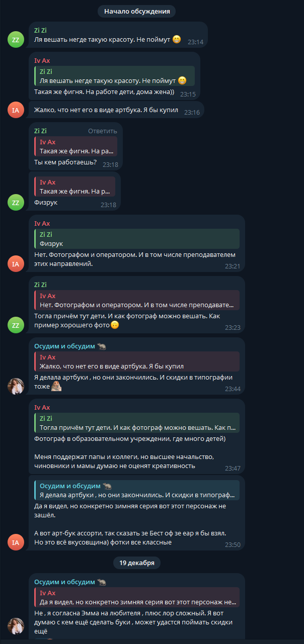
Task: Jump to quoted "Да я видел, но конкретно зимняя серия"
Action: [136, 598]
